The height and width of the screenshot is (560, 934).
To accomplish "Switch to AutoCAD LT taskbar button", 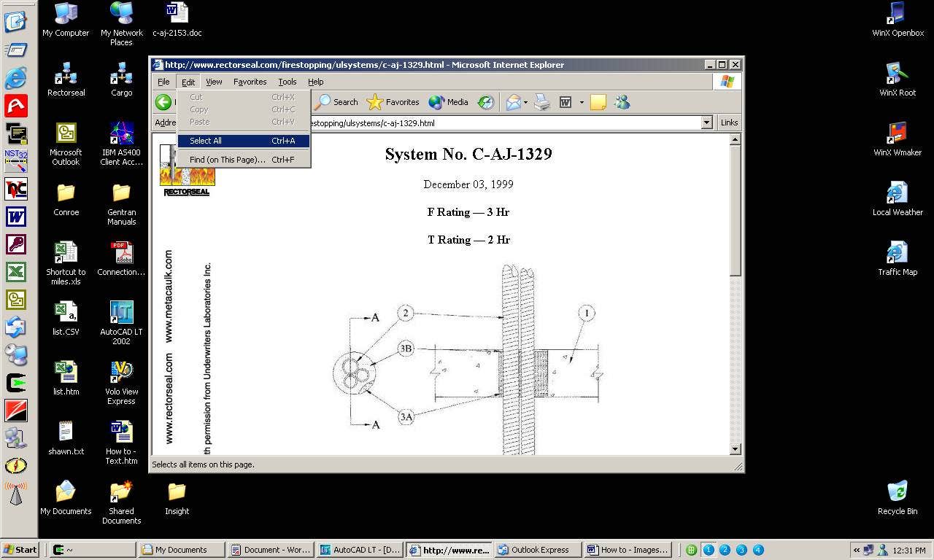I will tap(360, 550).
